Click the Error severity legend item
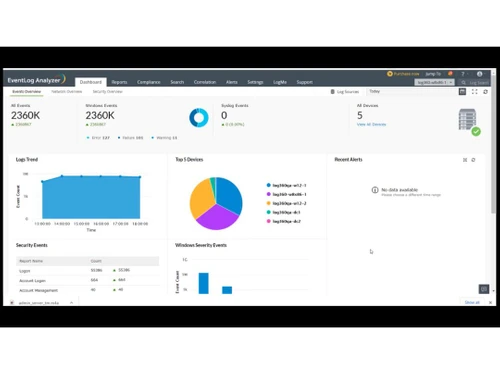 point(98,138)
